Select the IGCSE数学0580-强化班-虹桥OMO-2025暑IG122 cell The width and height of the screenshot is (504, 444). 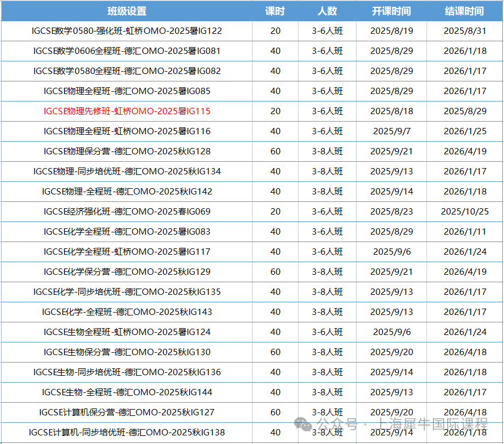[x=127, y=31]
